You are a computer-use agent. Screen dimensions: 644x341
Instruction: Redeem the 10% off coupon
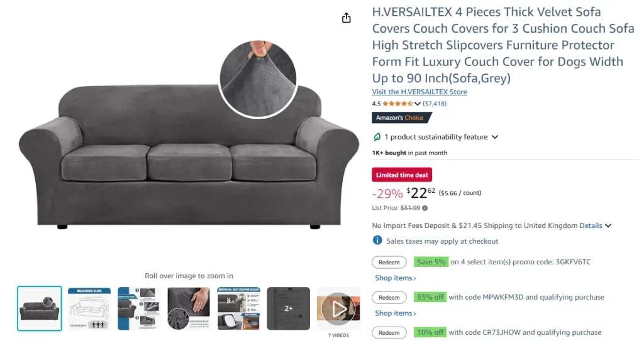point(389,333)
